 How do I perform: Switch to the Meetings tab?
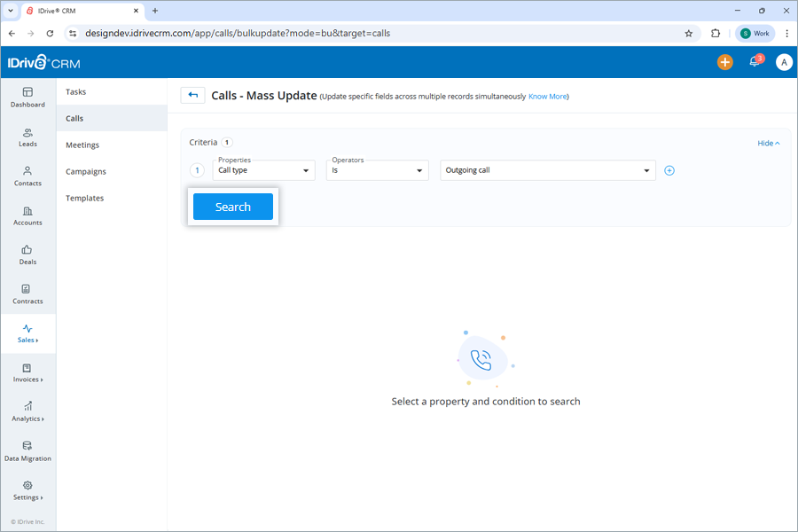point(82,145)
